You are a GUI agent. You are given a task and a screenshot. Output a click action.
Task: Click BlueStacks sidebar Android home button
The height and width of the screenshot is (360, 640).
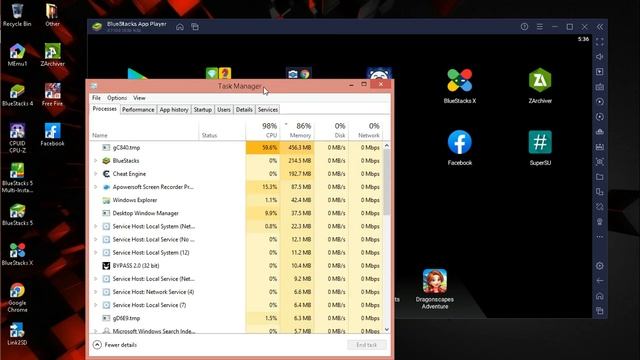click(x=600, y=296)
